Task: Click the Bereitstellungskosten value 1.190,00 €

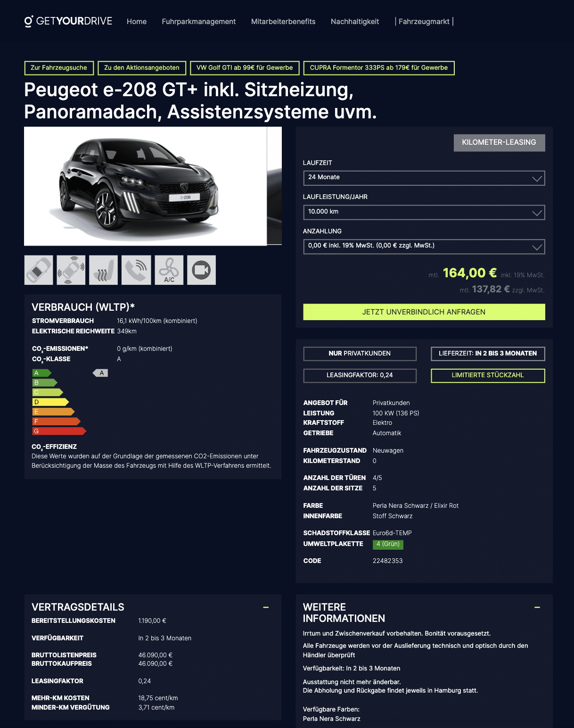Action: point(152,621)
